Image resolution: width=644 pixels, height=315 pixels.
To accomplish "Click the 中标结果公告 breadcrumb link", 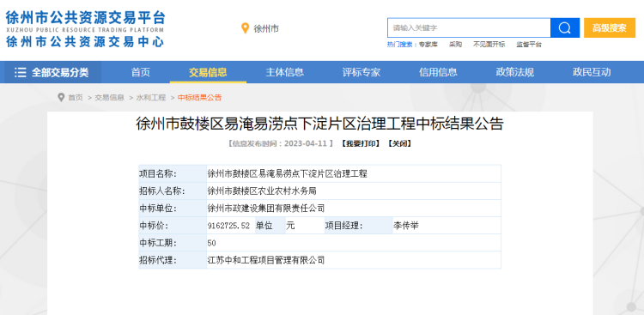I will point(199,98).
